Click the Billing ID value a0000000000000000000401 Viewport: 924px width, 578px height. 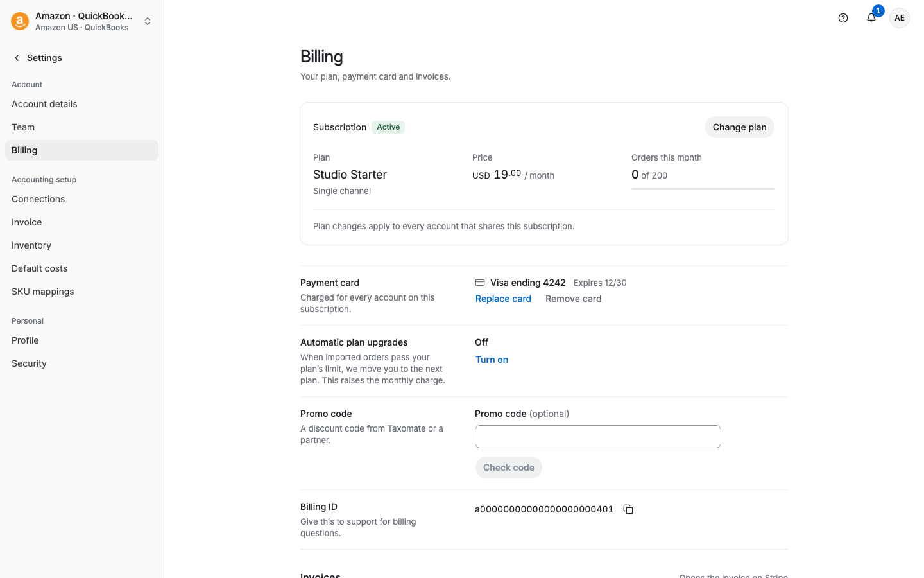(544, 509)
